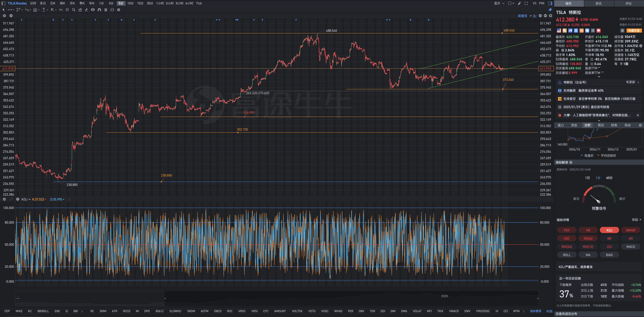Delete drawings with trash icon

(x=106, y=10)
